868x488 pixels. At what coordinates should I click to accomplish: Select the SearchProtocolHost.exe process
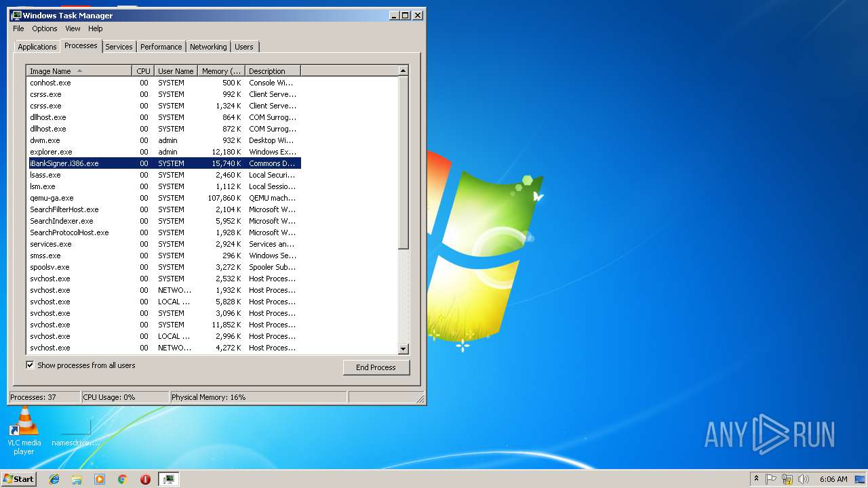163,232
